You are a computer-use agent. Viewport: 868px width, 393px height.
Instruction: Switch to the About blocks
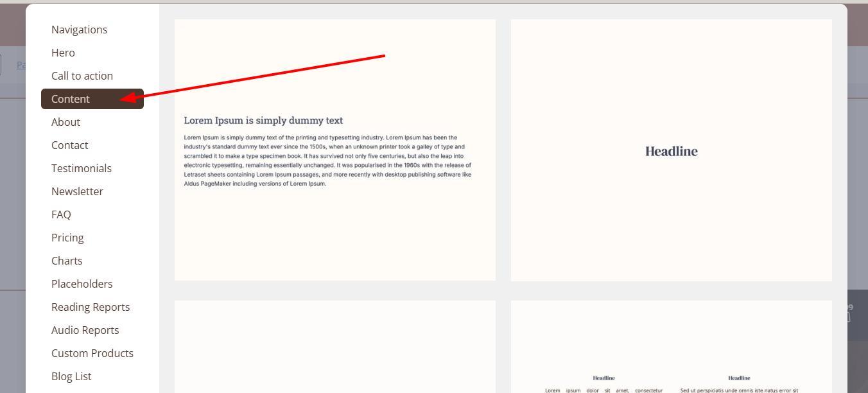[65, 122]
